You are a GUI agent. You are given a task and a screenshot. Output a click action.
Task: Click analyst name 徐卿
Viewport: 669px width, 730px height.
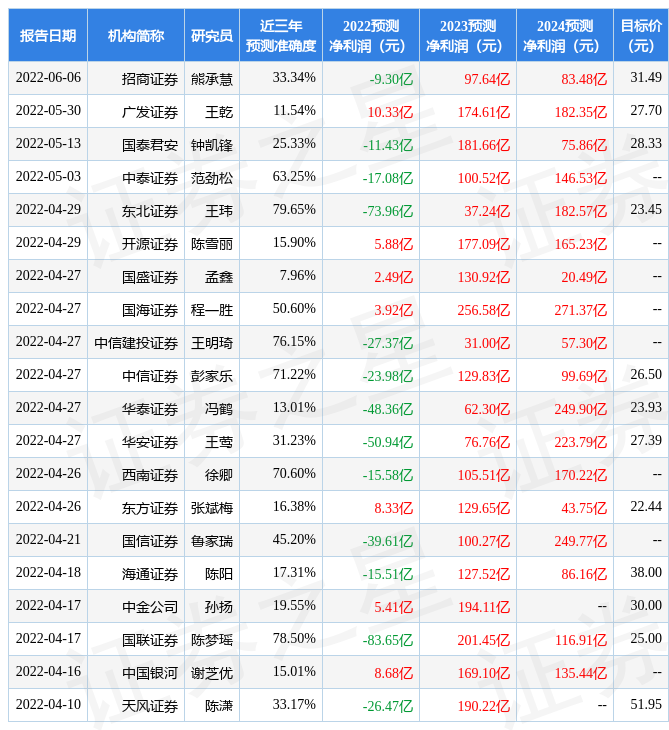pos(219,476)
